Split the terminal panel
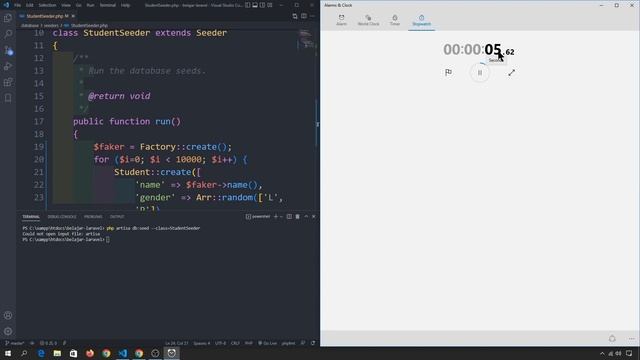 tap(289, 217)
